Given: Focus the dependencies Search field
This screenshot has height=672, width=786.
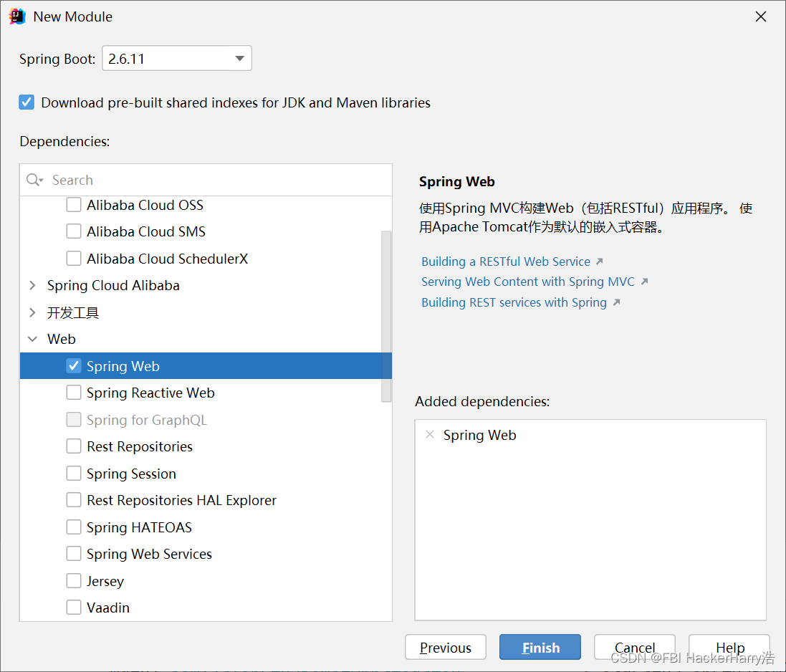Looking at the screenshot, I should click(206, 180).
